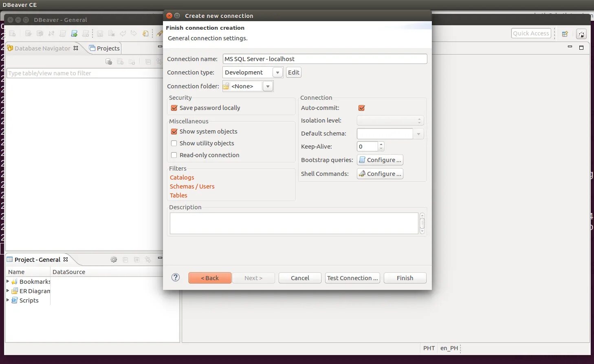Click the yellow transaction log toolbar icon

click(x=145, y=33)
